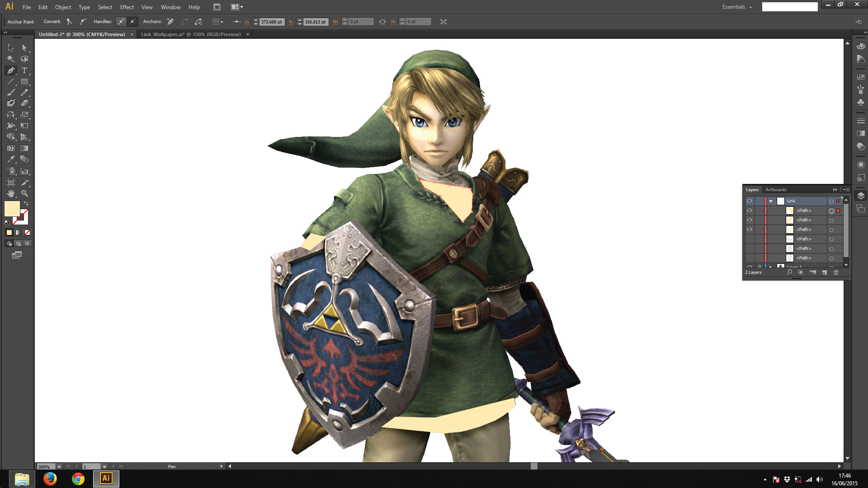Open the Effect menu

tap(127, 7)
